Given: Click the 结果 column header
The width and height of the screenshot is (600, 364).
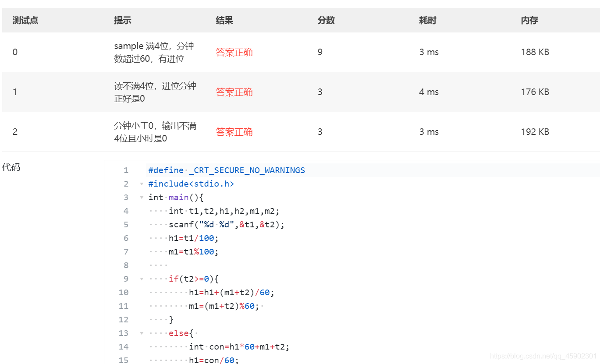Looking at the screenshot, I should [224, 20].
